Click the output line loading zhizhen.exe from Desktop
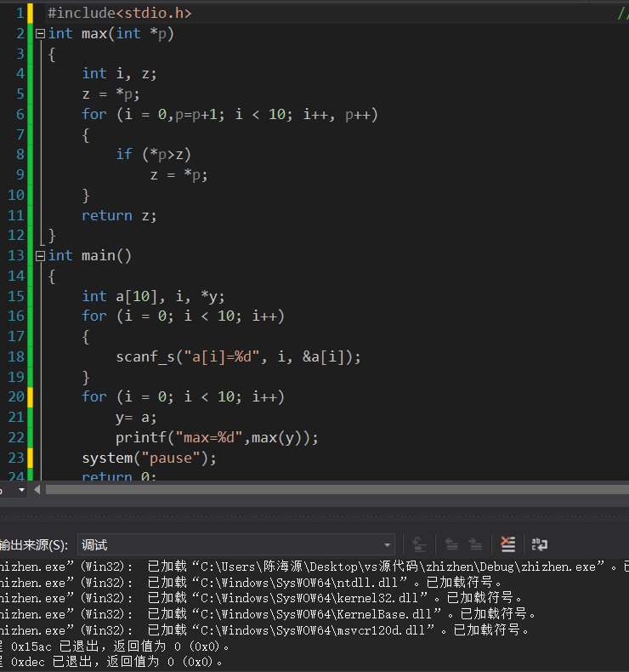 click(x=314, y=567)
